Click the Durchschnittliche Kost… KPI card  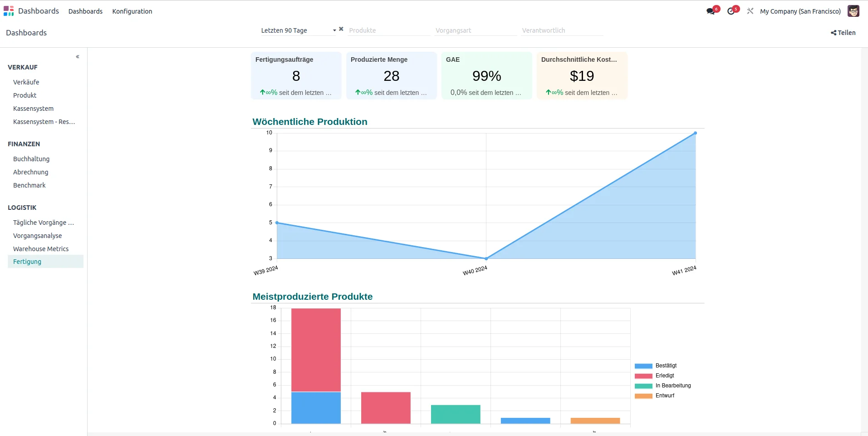pyautogui.click(x=582, y=75)
